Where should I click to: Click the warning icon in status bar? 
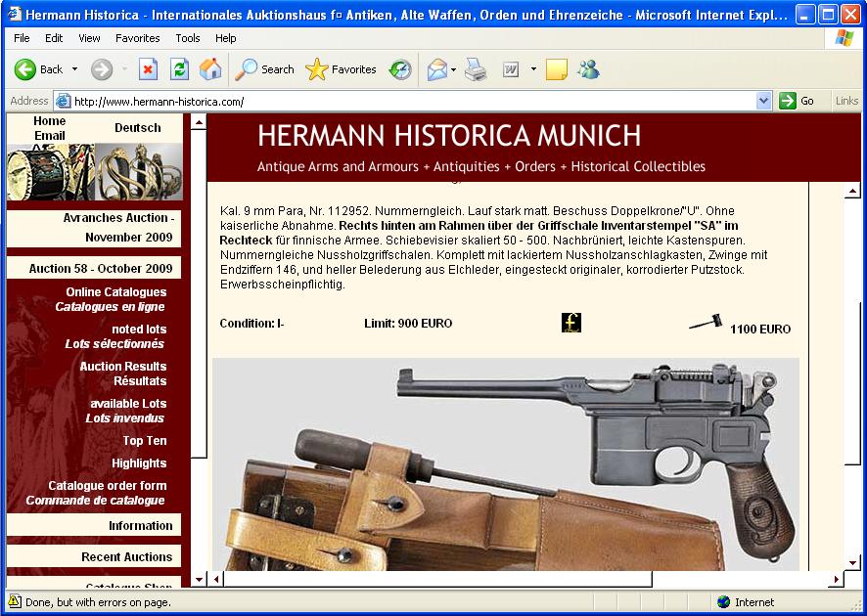click(15, 601)
